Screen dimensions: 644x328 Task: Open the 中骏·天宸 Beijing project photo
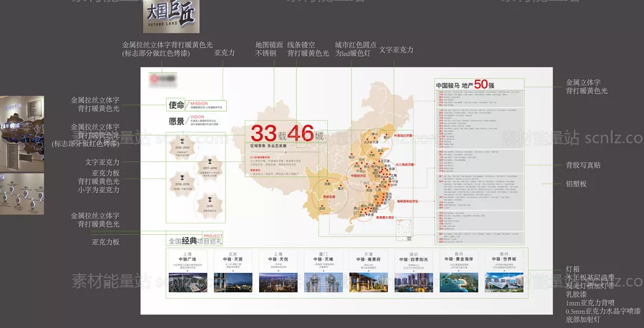click(x=233, y=282)
